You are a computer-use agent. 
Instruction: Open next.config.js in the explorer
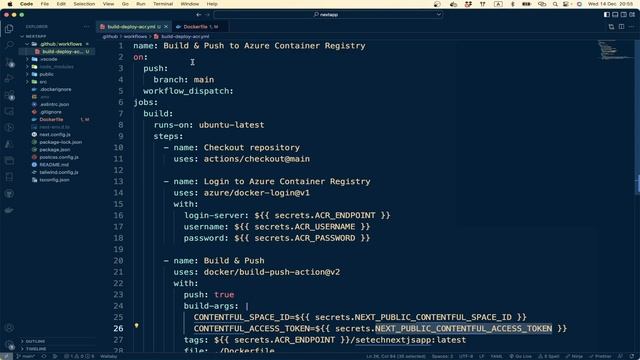tap(57, 134)
